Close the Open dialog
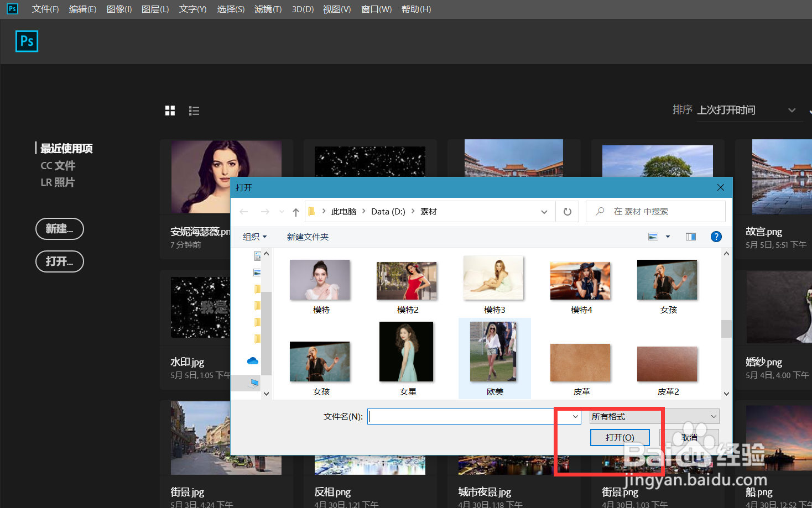 click(721, 187)
